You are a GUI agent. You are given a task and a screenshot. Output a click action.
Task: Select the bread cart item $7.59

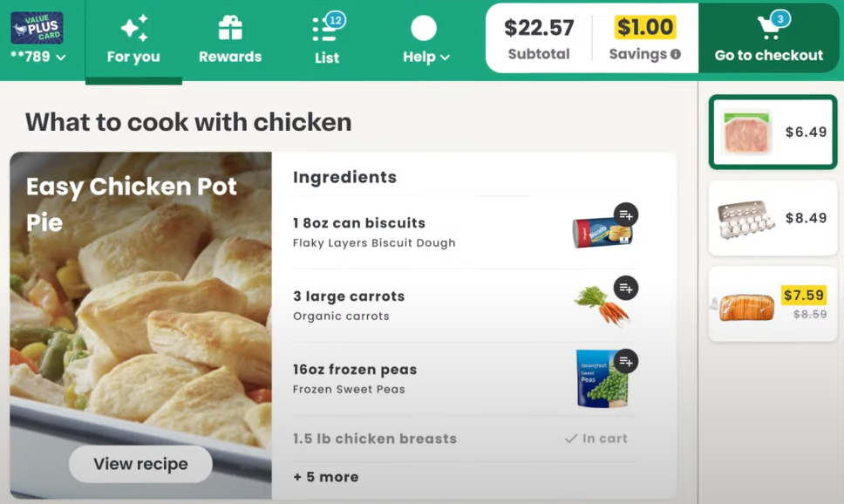coord(773,304)
